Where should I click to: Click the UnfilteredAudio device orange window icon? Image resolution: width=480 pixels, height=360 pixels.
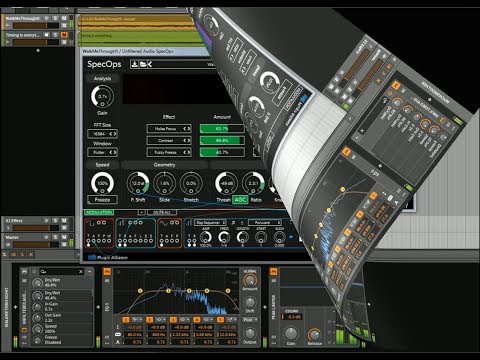pos(24,330)
